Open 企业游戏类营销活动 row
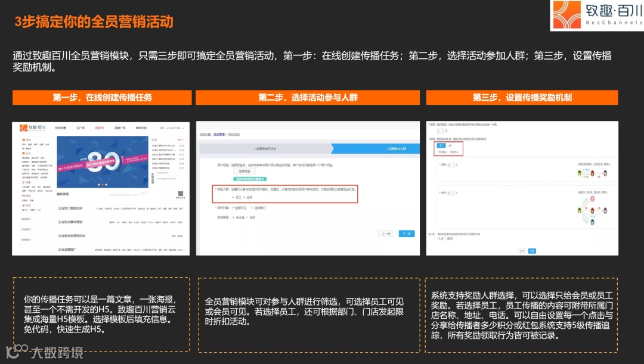Screen dimensions: 644x364 [x=120, y=236]
